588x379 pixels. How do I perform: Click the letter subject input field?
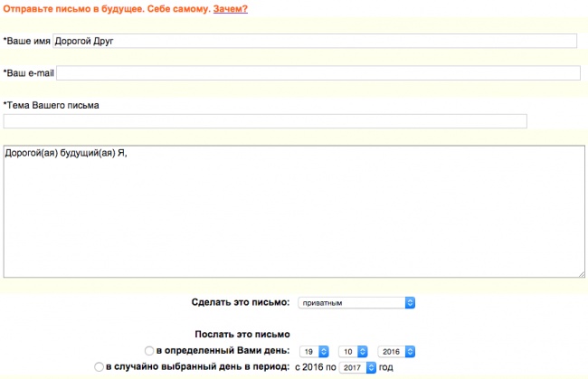coord(265,121)
